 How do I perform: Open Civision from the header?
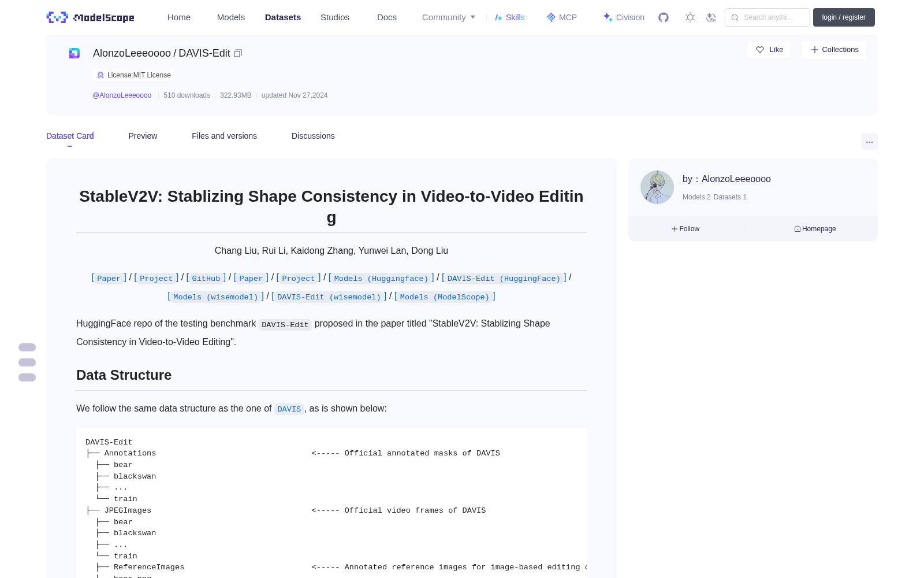point(624,17)
